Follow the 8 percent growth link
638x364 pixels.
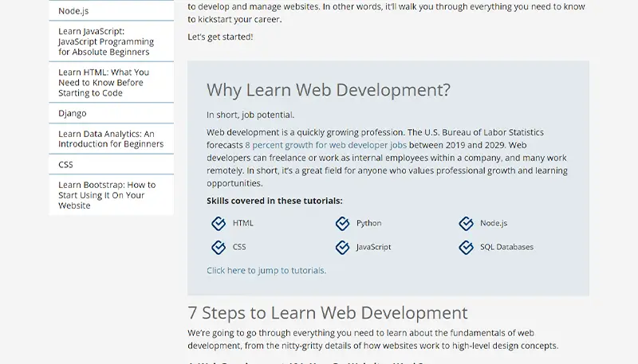coord(325,146)
